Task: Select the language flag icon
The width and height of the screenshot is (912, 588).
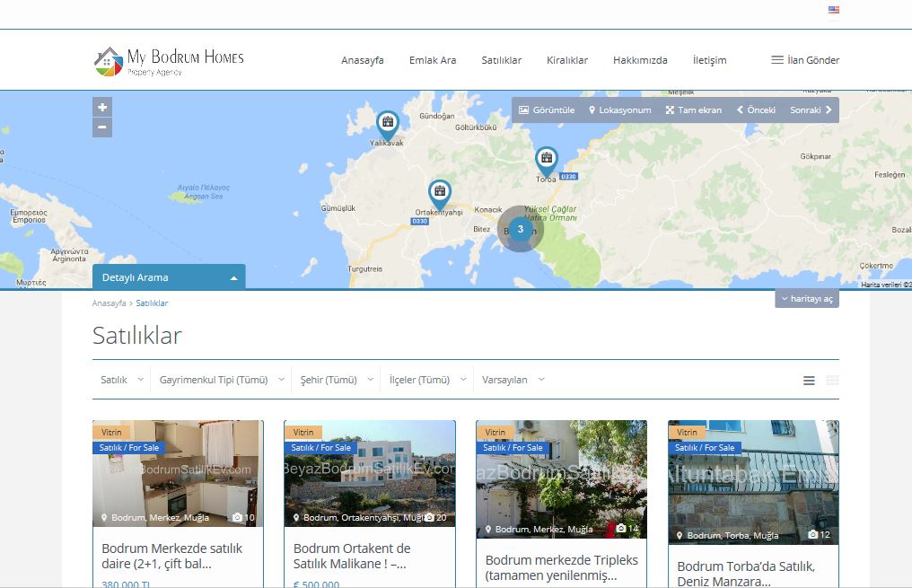Action: click(833, 10)
